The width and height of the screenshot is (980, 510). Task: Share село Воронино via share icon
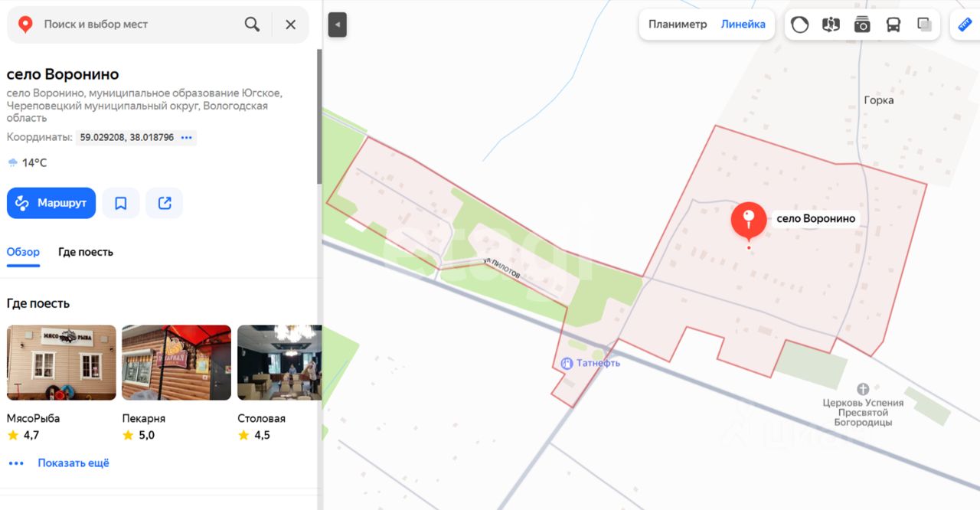165,203
